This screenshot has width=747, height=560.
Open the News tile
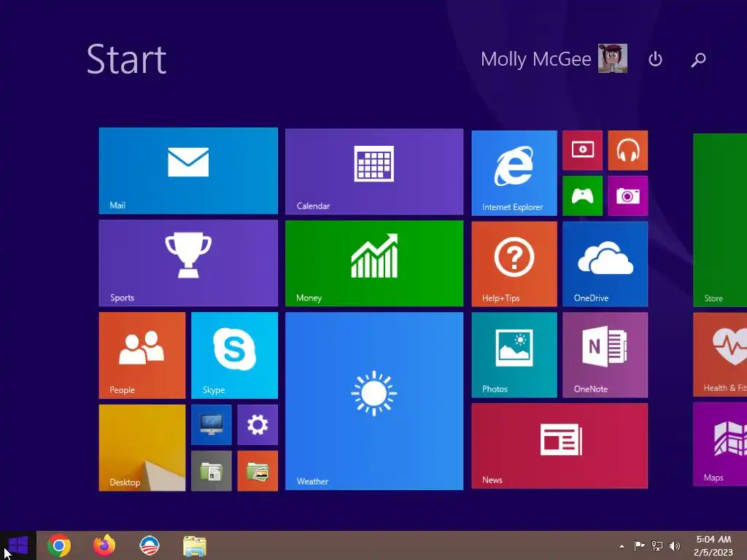click(x=560, y=446)
